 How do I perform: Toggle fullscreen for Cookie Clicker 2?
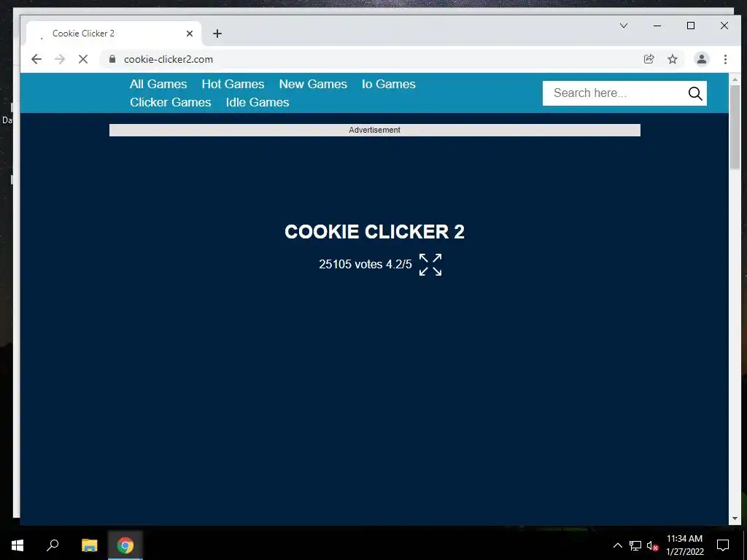(430, 264)
